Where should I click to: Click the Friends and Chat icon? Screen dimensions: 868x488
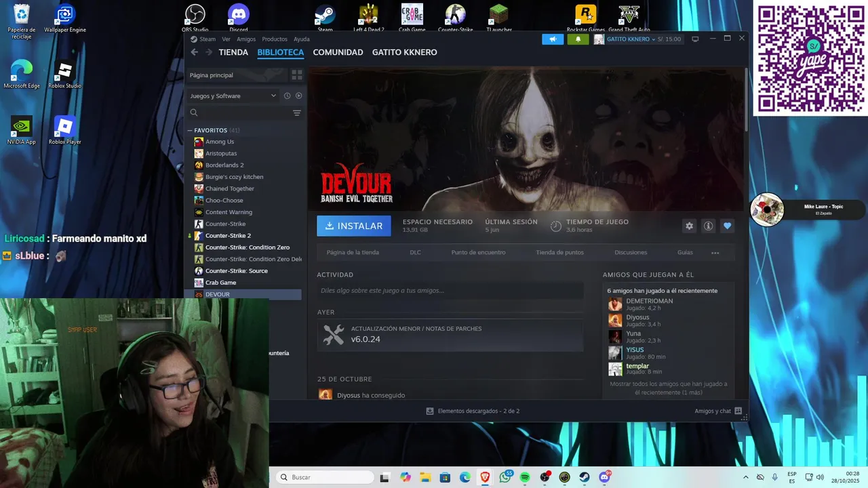(738, 411)
